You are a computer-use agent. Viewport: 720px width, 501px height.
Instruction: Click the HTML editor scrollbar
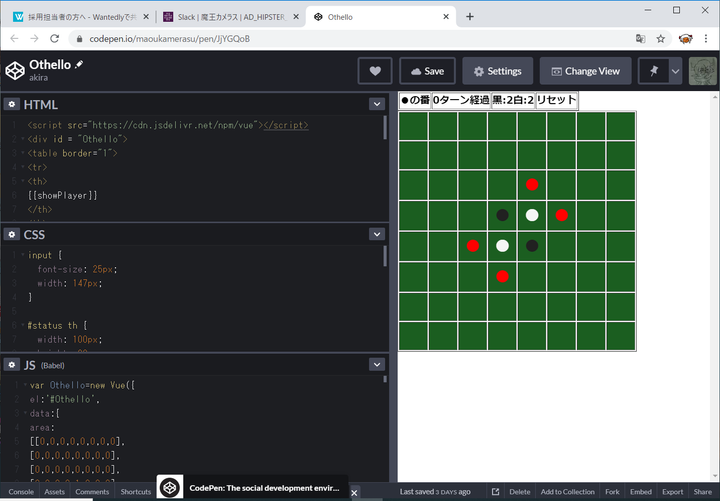(x=385, y=127)
